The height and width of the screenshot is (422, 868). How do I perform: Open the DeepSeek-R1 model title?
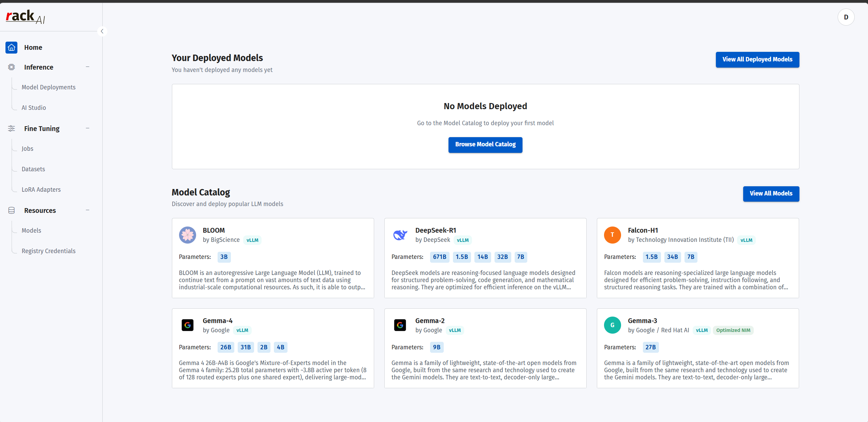436,230
